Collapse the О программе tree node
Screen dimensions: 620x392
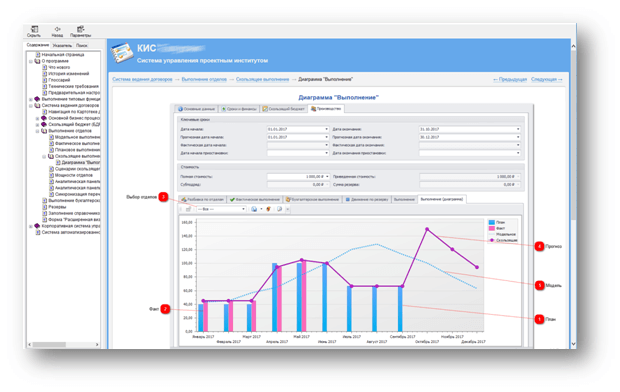(x=31, y=61)
